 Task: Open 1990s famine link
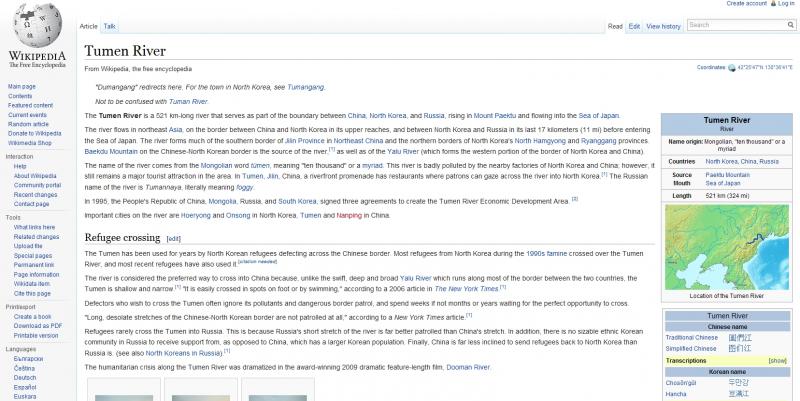[x=546, y=254]
